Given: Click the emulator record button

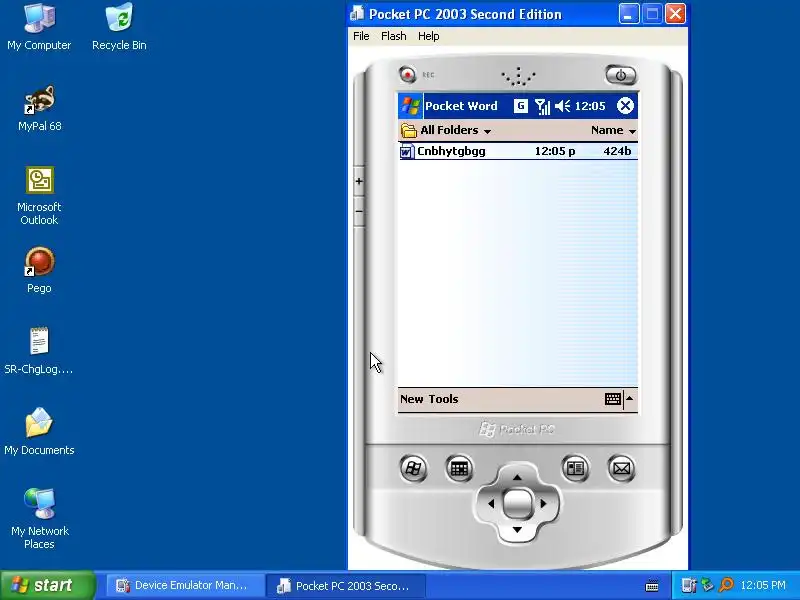Looking at the screenshot, I should pyautogui.click(x=407, y=74).
